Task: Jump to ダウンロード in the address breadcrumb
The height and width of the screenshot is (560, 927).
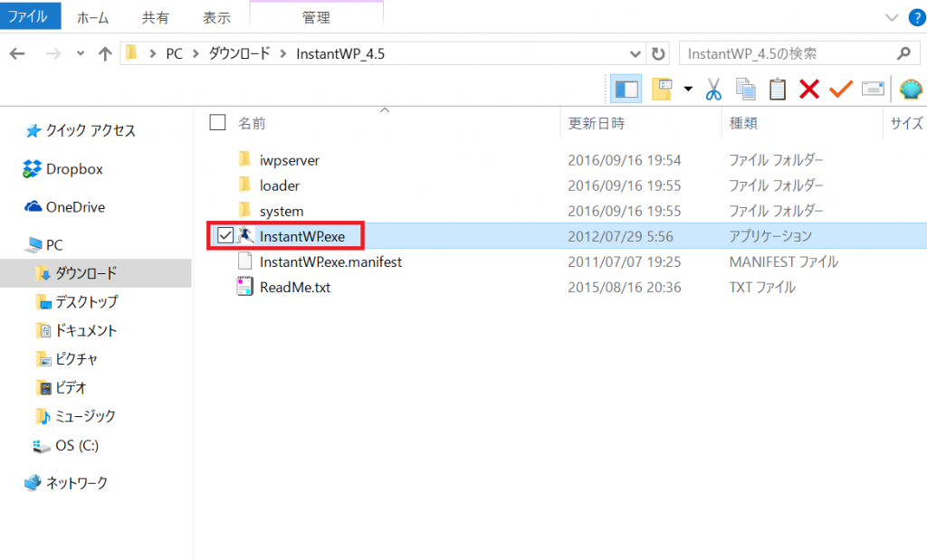Action: tap(239, 53)
